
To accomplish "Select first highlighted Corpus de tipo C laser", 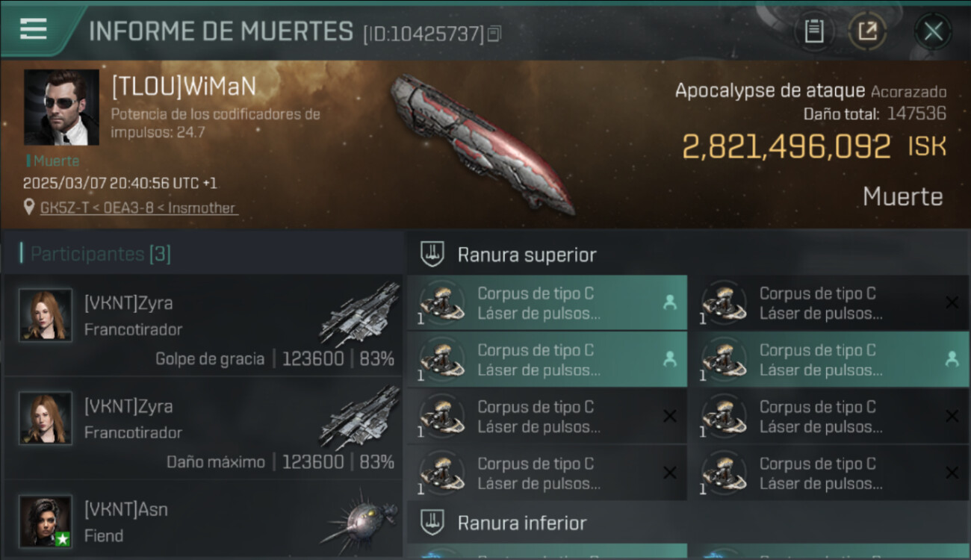I will (x=547, y=303).
